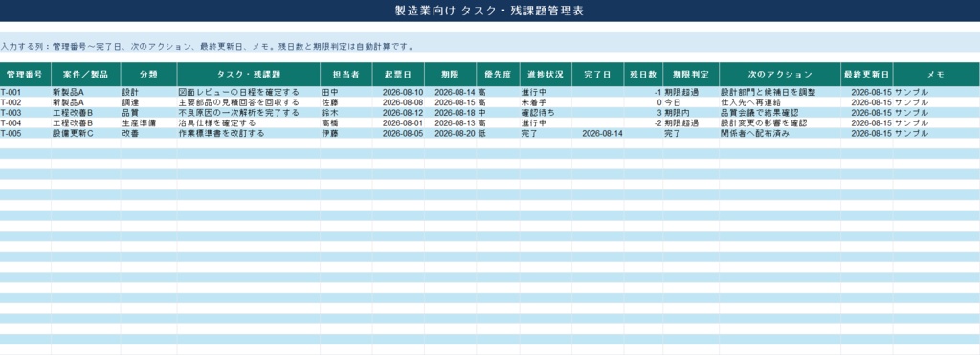Select the 今日 deadline judgment cell
The width and height of the screenshot is (980, 355).
tap(691, 101)
